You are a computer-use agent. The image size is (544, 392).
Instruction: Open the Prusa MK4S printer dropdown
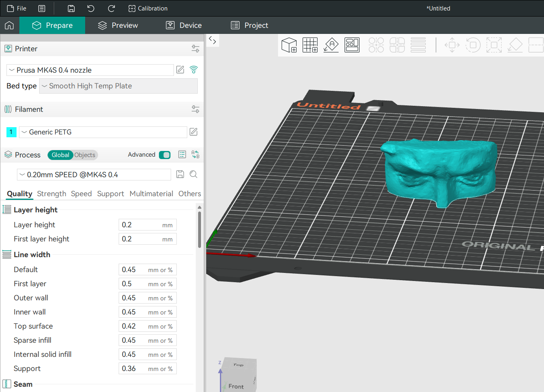[90, 70]
